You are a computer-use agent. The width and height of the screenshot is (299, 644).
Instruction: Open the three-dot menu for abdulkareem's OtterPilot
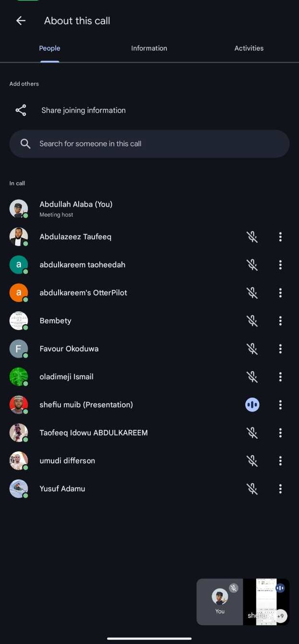tap(280, 293)
